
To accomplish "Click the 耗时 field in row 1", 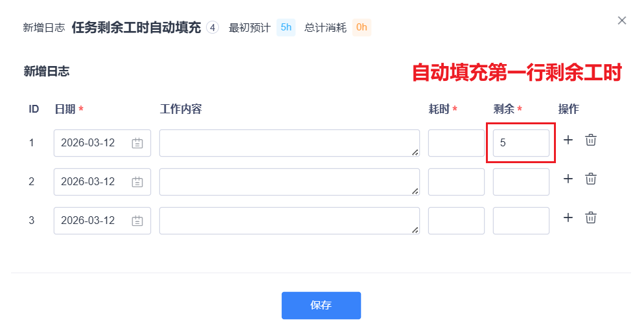I will coord(456,143).
